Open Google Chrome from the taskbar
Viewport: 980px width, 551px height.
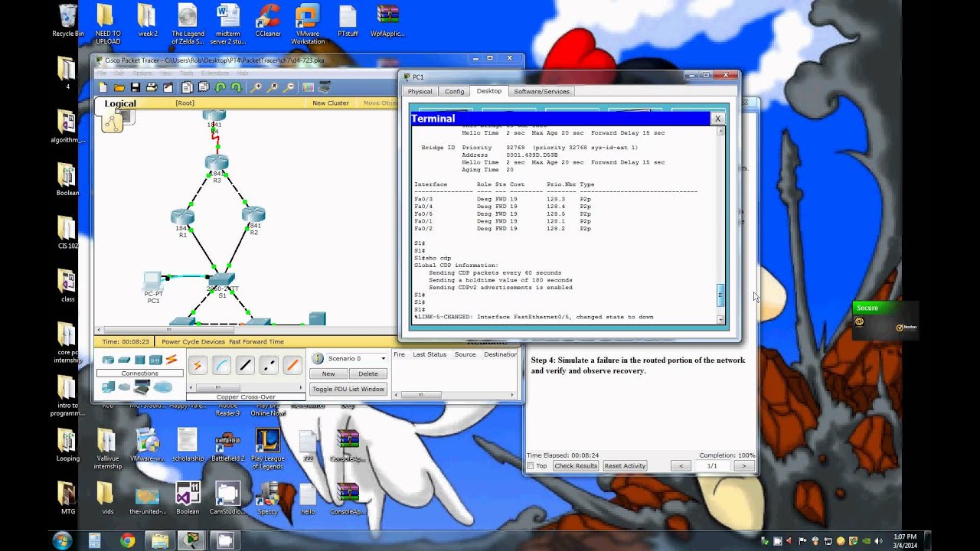click(x=128, y=540)
